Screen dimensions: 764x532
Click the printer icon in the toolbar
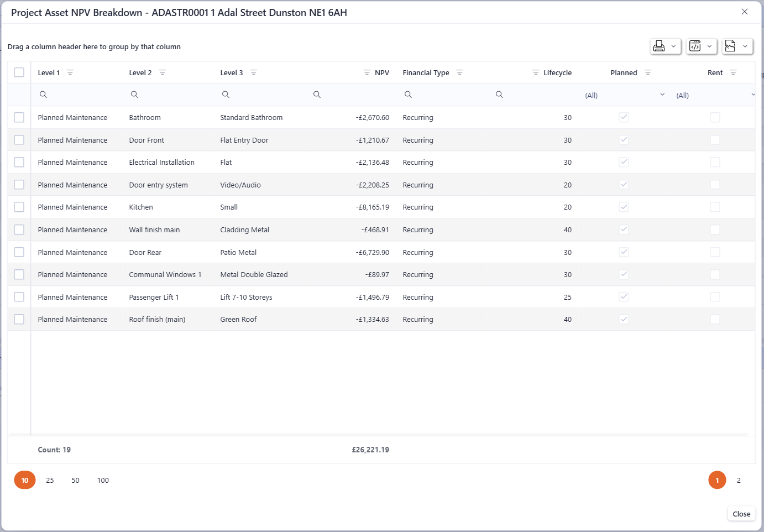659,46
